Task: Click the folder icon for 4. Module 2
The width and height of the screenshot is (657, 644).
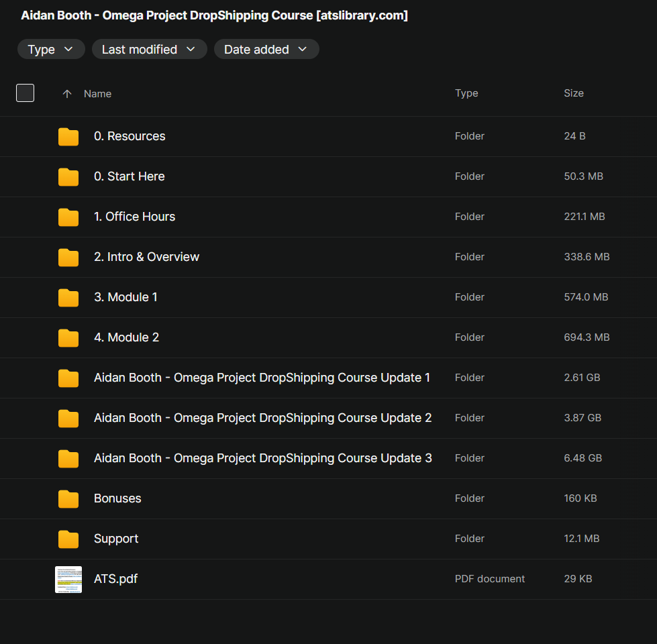Action: click(68, 337)
